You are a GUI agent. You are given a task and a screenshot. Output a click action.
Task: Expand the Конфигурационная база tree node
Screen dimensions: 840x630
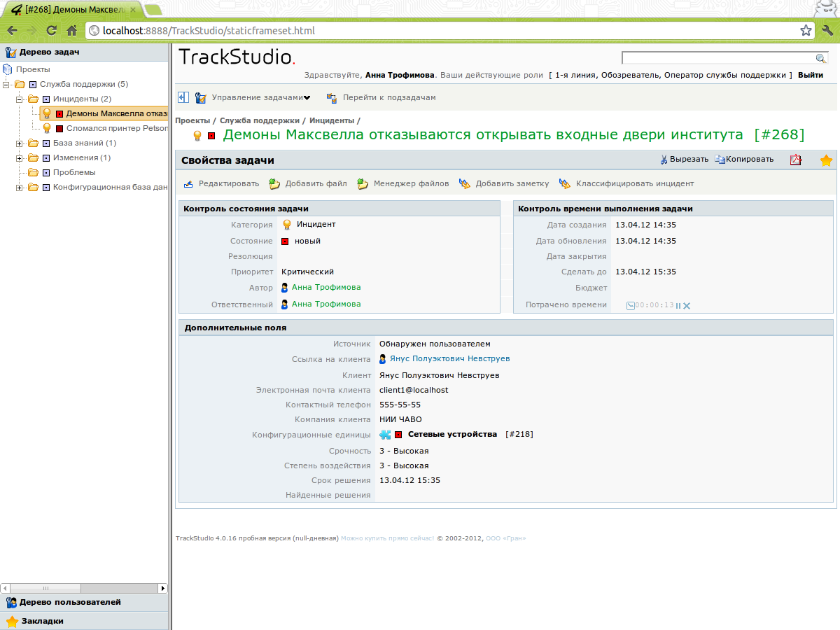tap(20, 187)
